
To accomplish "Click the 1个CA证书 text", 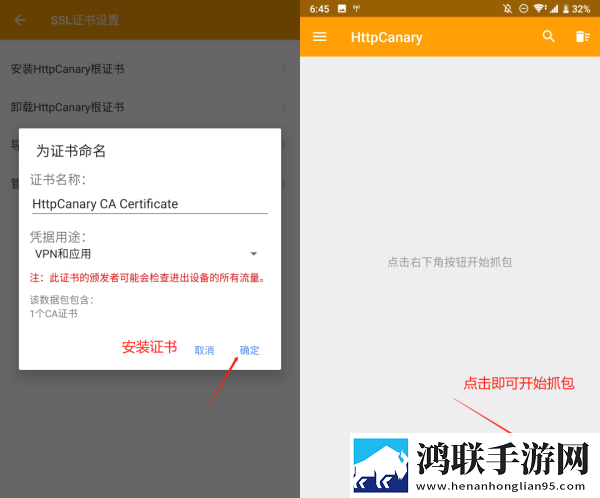I will [54, 314].
